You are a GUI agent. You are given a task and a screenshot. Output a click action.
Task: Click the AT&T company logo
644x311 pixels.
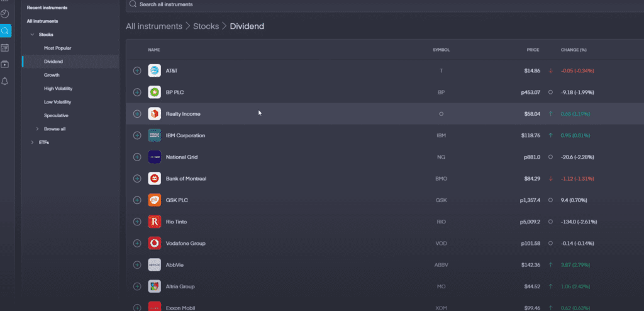[x=155, y=71]
